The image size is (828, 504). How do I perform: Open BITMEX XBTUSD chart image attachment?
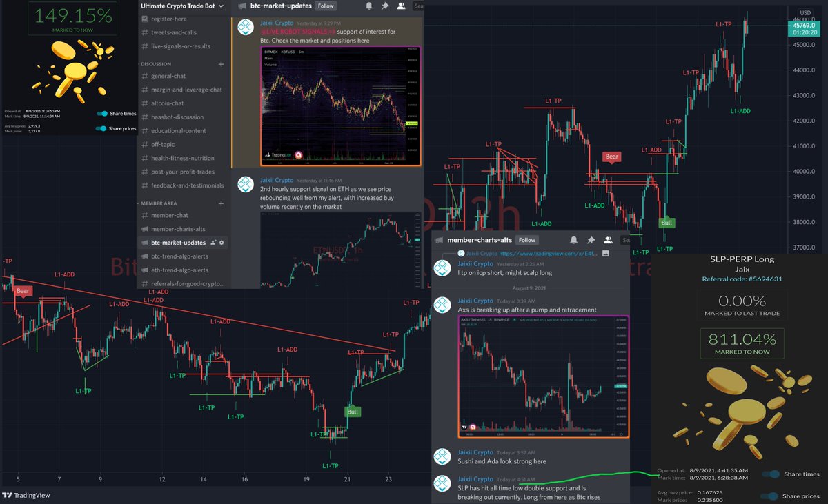(341, 106)
